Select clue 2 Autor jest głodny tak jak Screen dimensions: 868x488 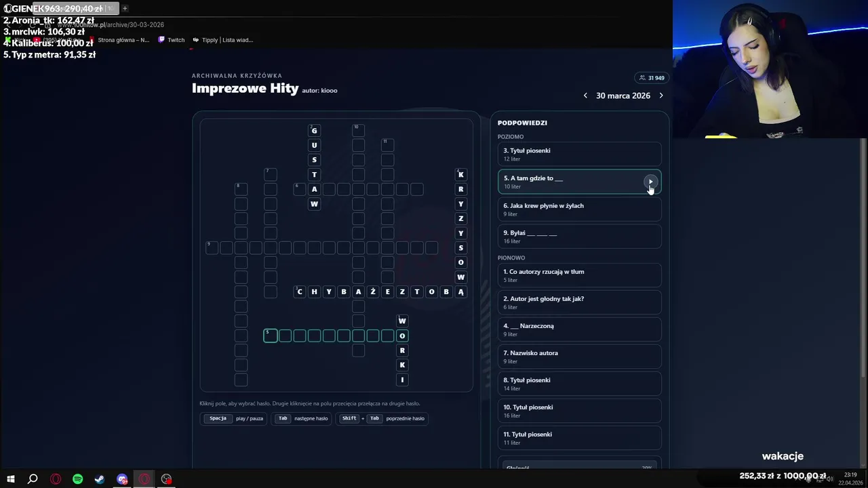[x=579, y=302]
